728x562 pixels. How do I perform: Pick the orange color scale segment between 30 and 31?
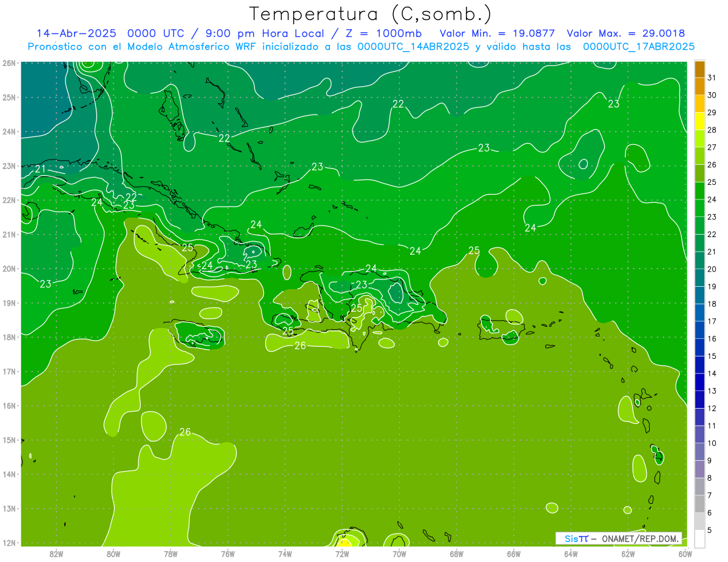[699, 86]
